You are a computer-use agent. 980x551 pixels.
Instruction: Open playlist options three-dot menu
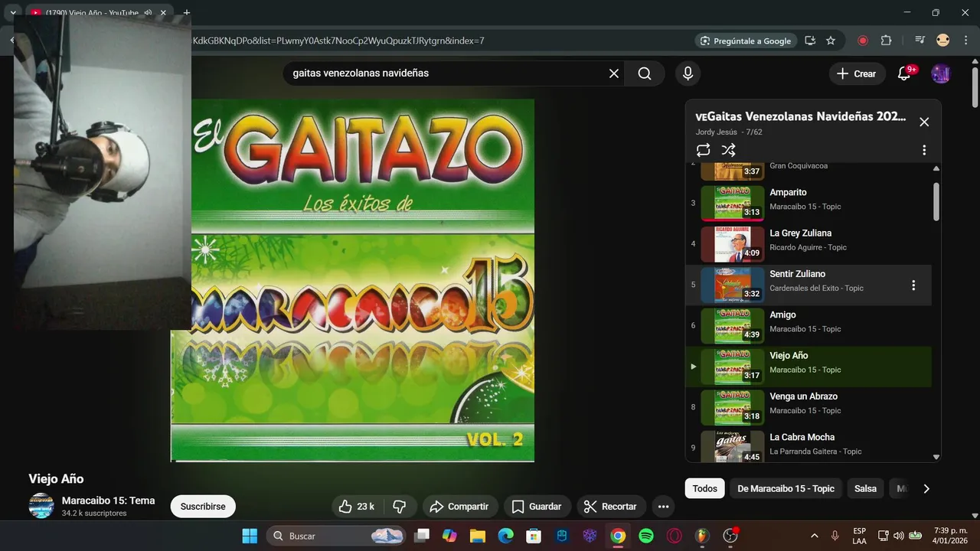pyautogui.click(x=924, y=150)
